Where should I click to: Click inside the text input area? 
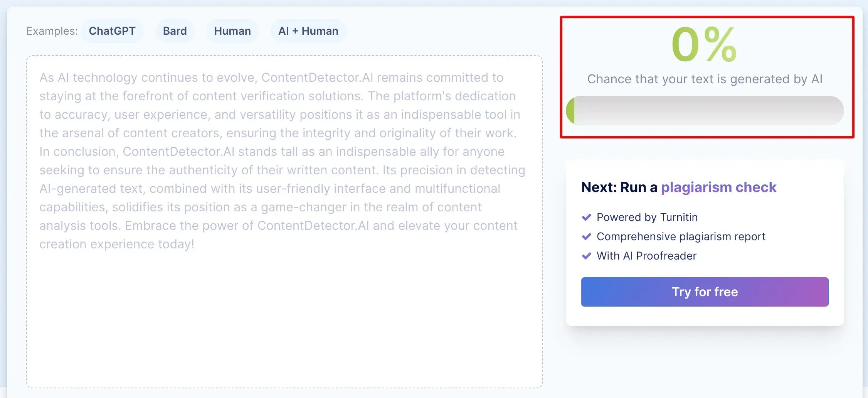284,222
